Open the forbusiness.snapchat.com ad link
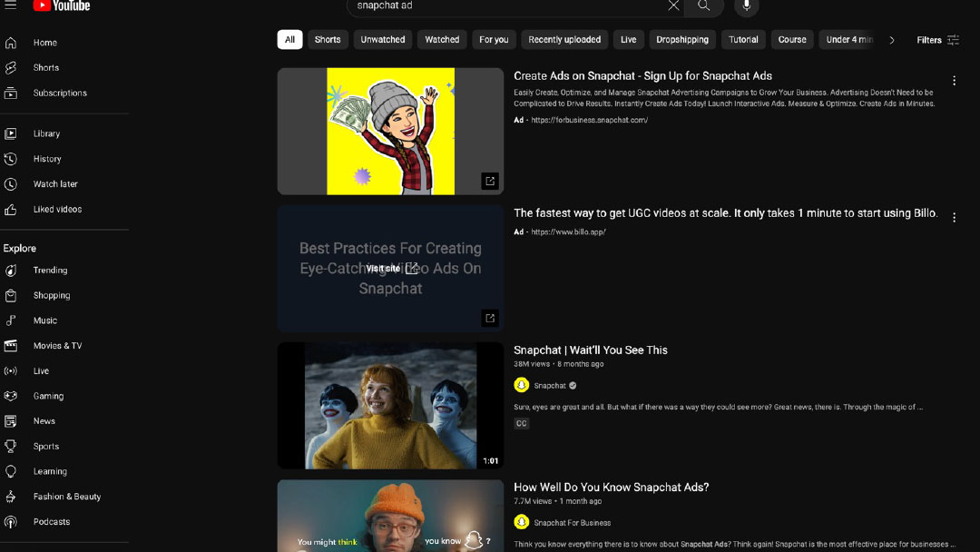 [x=589, y=120]
